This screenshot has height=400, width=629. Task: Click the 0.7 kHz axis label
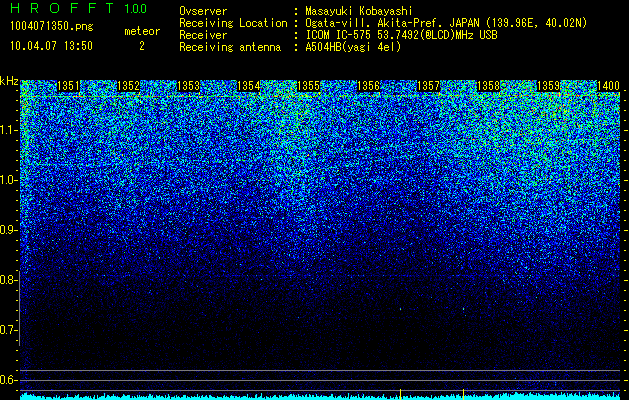point(8,330)
